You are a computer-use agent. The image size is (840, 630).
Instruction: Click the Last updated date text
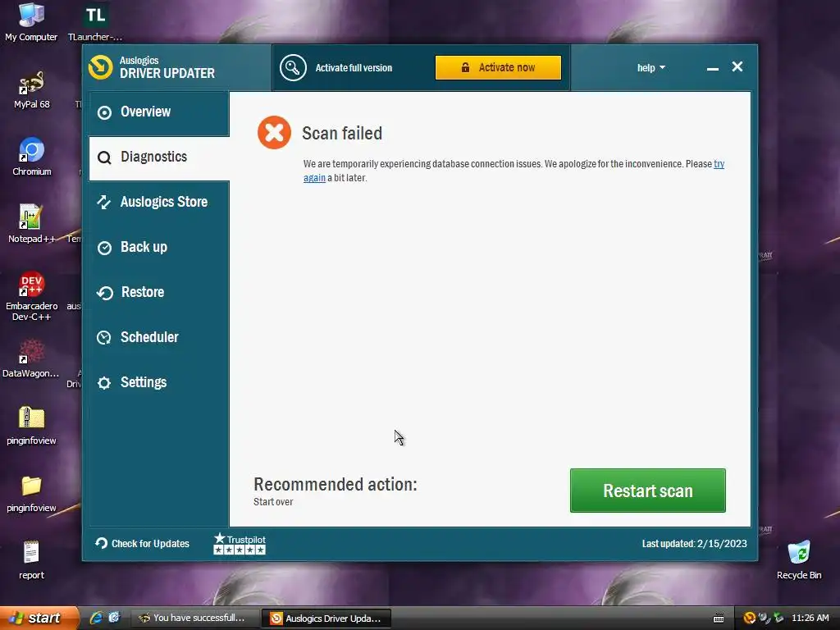(694, 543)
